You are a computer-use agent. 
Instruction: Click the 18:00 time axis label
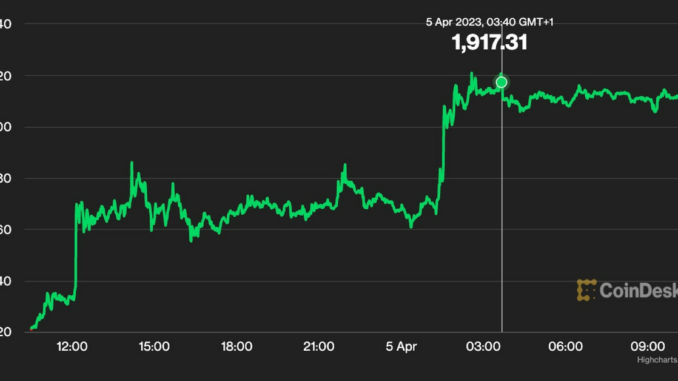[237, 346]
